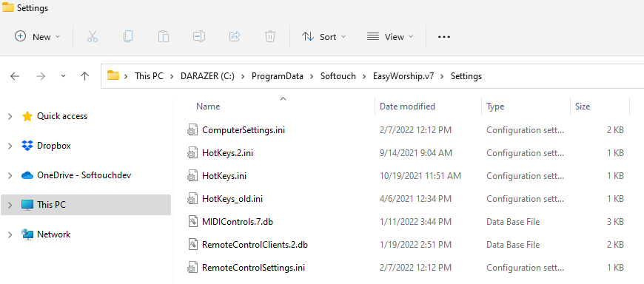The height and width of the screenshot is (284, 644).
Task: Click date 1/19/2022 2:51 PM
Action: pos(416,245)
